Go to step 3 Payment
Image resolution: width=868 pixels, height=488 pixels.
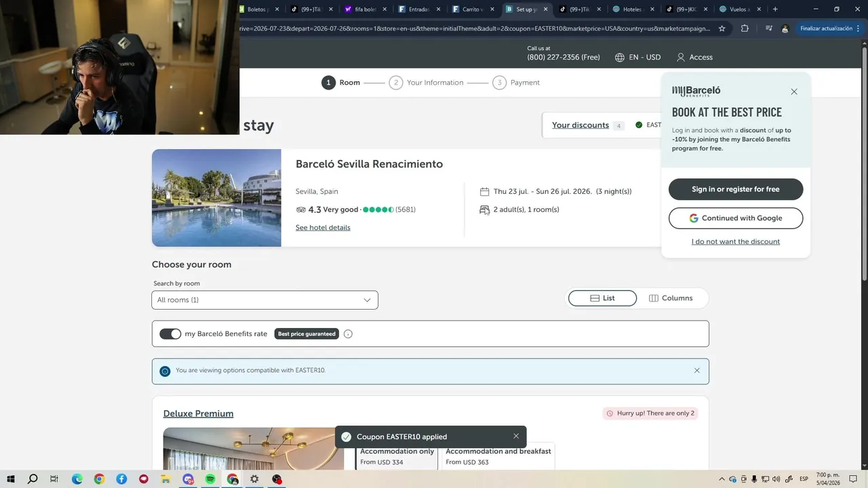pyautogui.click(x=516, y=83)
